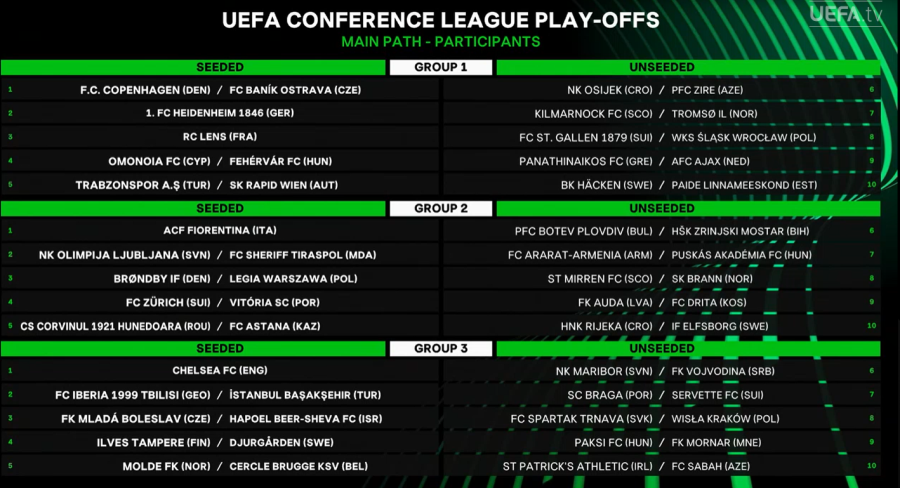Select the GROUP 3 label
Viewport: 900px width, 488px height.
(441, 348)
